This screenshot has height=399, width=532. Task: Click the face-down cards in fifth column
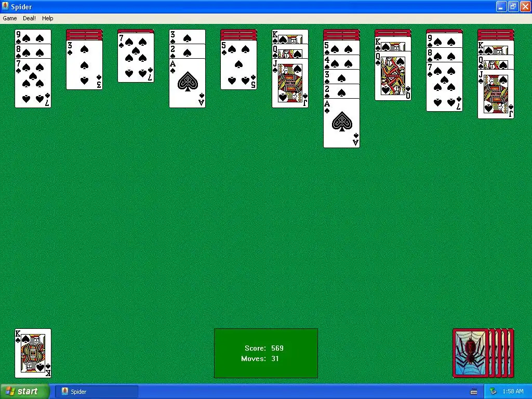[238, 35]
